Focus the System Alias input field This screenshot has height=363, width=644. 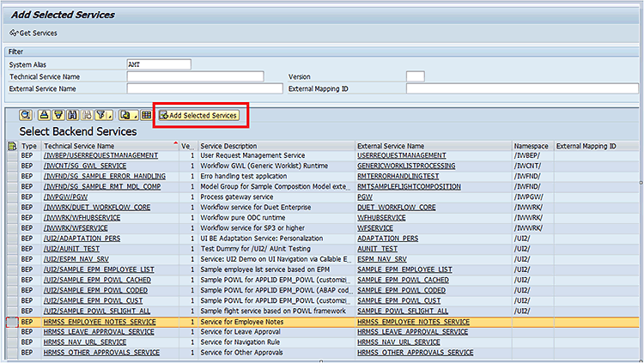coord(158,64)
